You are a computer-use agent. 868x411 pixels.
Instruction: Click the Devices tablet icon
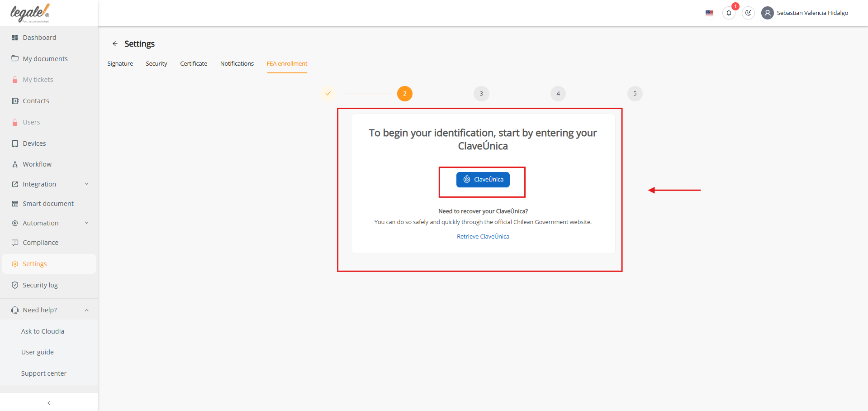(x=15, y=143)
